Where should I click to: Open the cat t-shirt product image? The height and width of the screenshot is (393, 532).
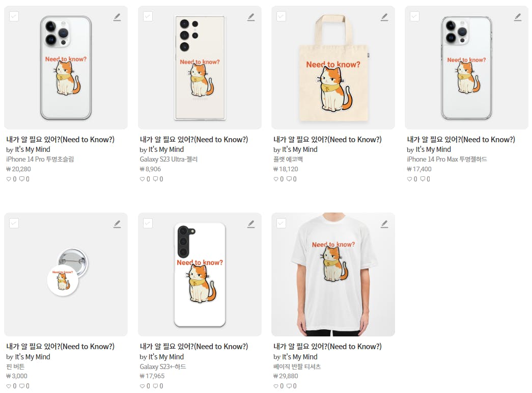[333, 274]
